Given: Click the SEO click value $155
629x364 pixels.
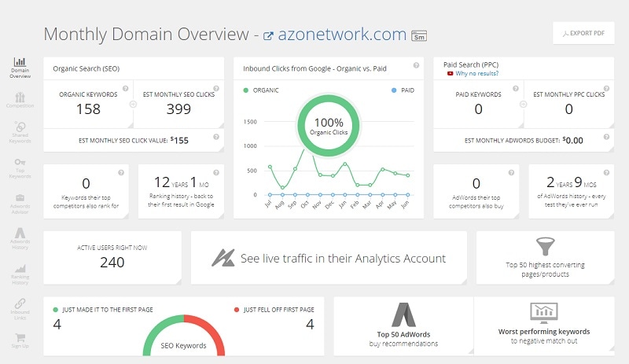Looking at the screenshot, I should (x=179, y=141).
